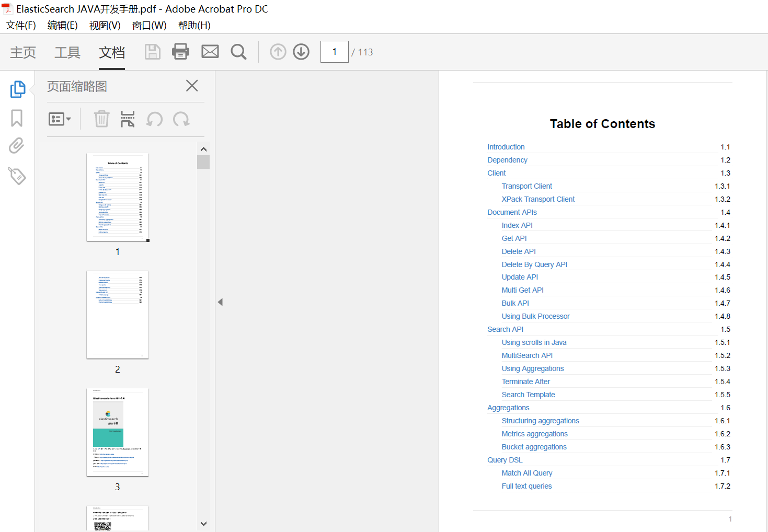768x532 pixels.
Task: Open the Match All Query link
Action: point(526,473)
